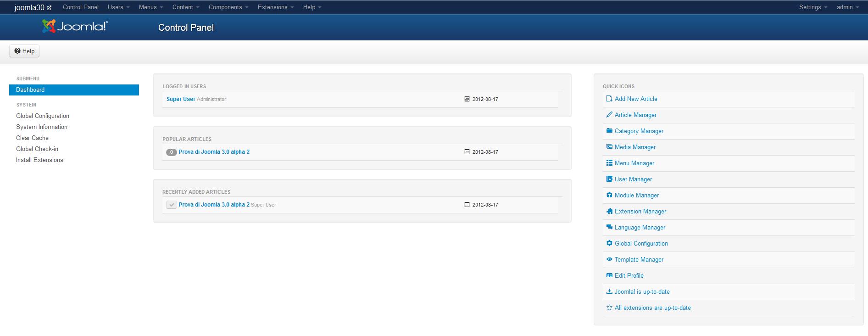Click the Media Manager picture icon

pyautogui.click(x=609, y=147)
